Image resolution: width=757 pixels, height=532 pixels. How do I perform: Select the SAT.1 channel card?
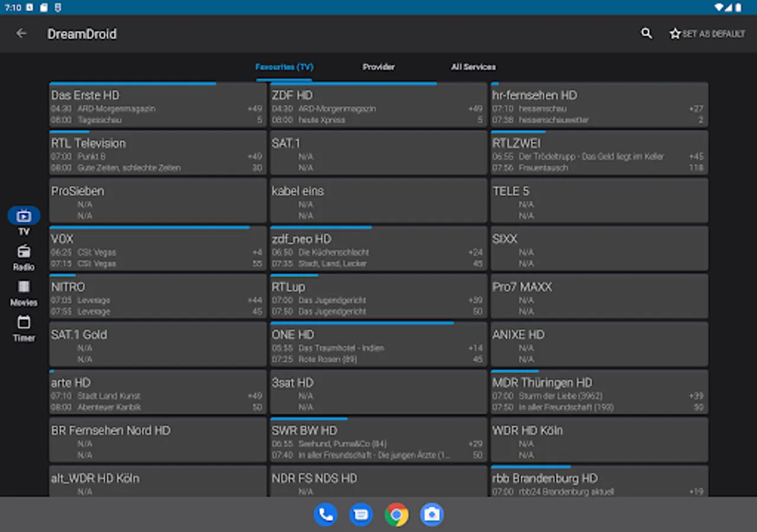pyautogui.click(x=378, y=153)
